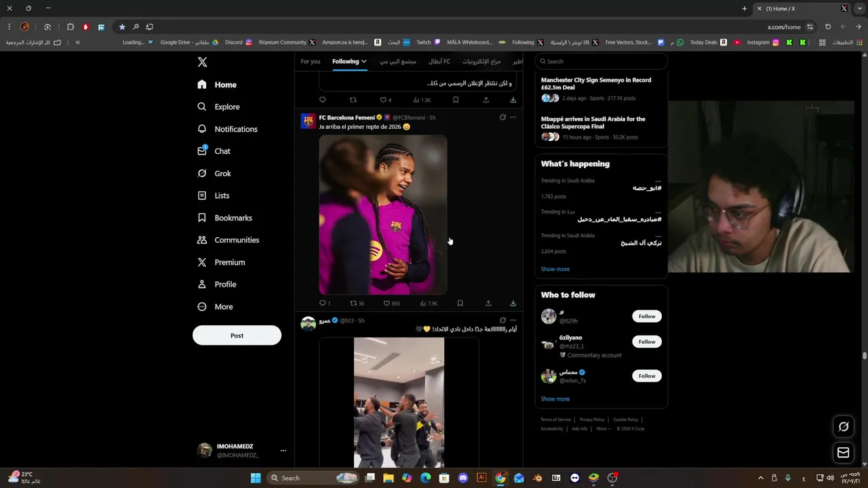Switch to the For you tab
Viewport: 868px width, 488px height.
click(x=310, y=62)
